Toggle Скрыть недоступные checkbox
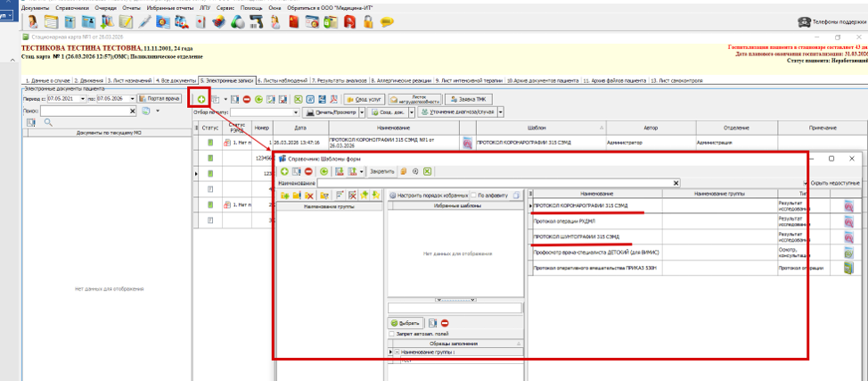Viewport: 868px width, 381px height. (805, 182)
